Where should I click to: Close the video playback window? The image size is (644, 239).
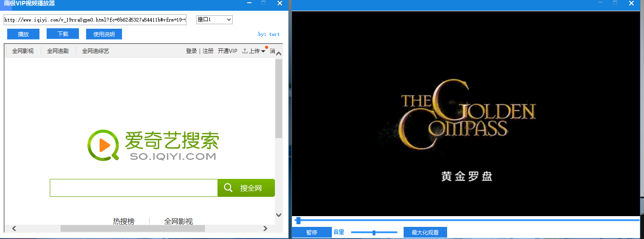(x=631, y=3)
